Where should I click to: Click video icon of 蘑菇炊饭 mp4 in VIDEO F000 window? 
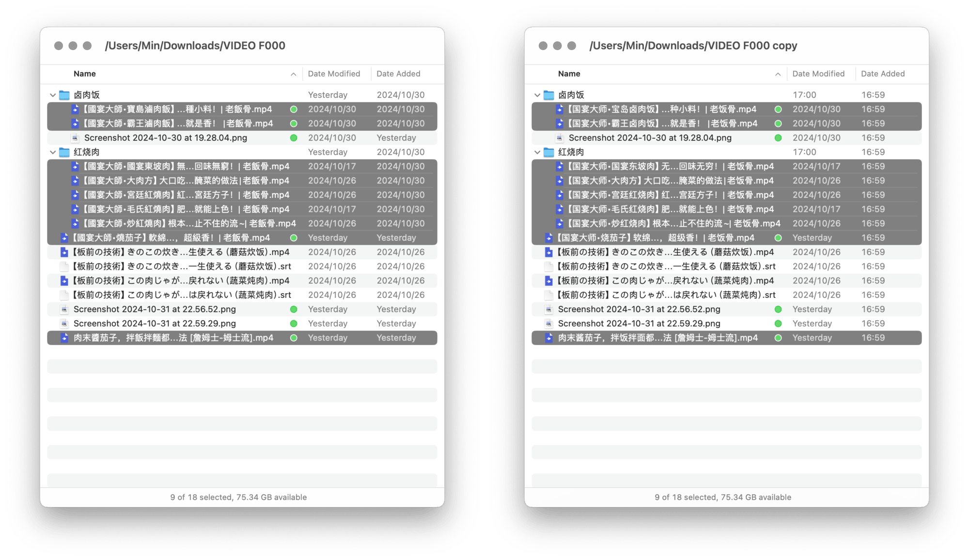coord(64,252)
